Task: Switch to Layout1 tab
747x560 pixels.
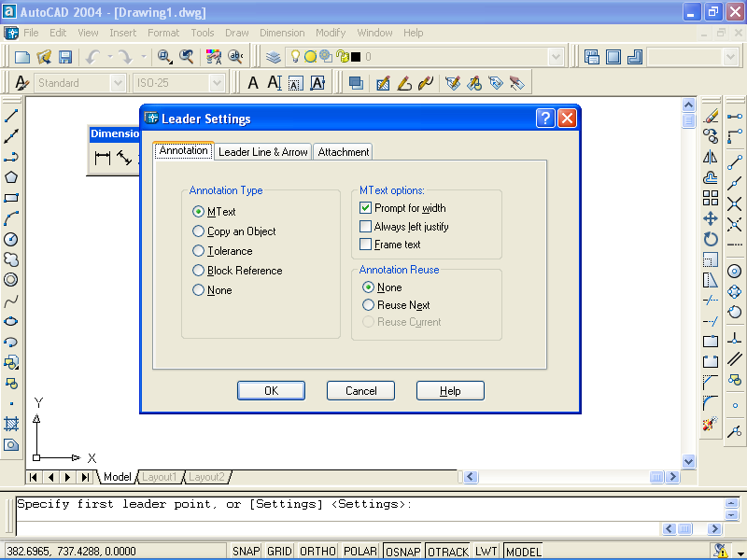Action: pyautogui.click(x=159, y=477)
